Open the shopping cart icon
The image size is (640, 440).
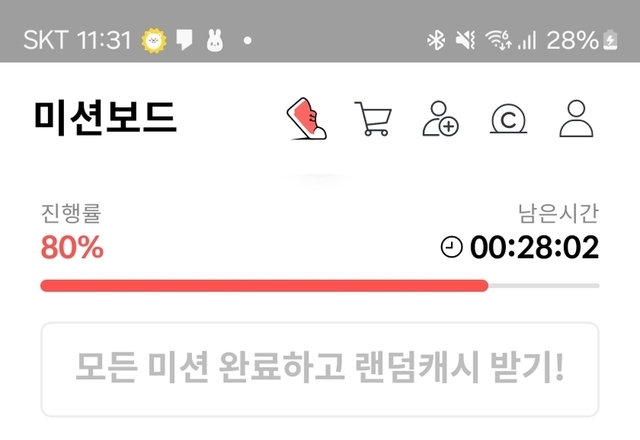click(x=373, y=119)
